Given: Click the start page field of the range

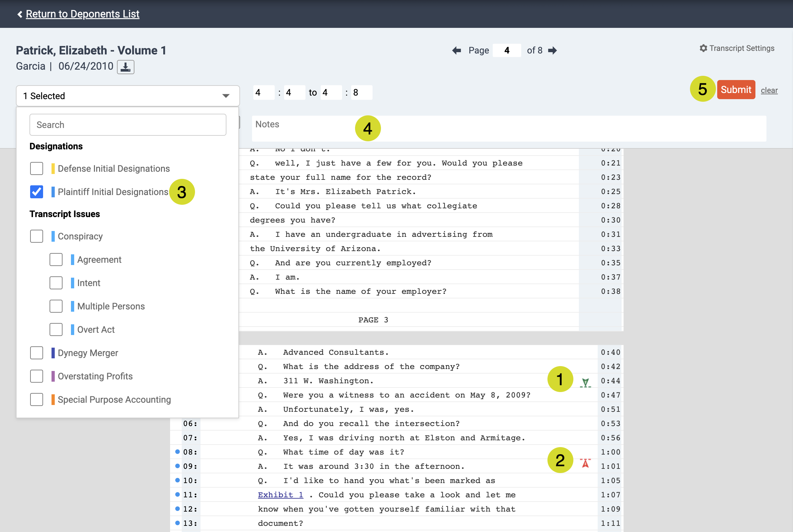Looking at the screenshot, I should point(264,93).
